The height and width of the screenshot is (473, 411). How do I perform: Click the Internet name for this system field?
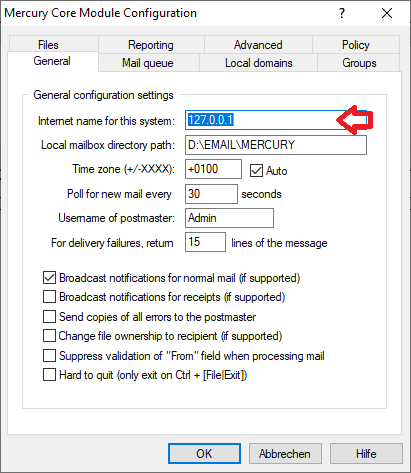coord(276,120)
